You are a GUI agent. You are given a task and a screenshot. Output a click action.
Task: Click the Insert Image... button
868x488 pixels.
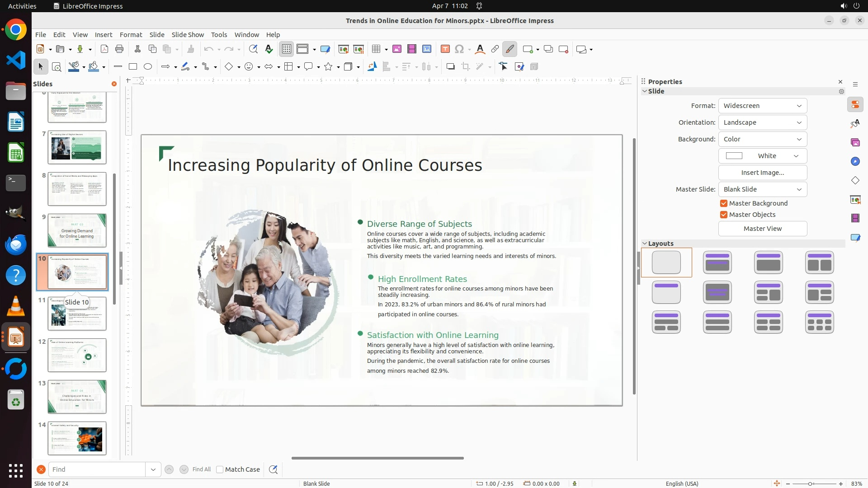click(x=762, y=173)
